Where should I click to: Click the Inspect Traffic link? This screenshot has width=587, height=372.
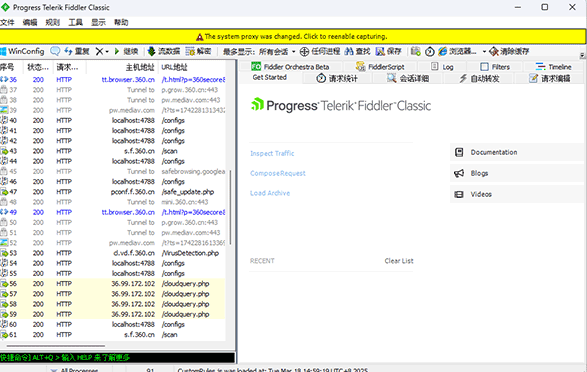[272, 153]
